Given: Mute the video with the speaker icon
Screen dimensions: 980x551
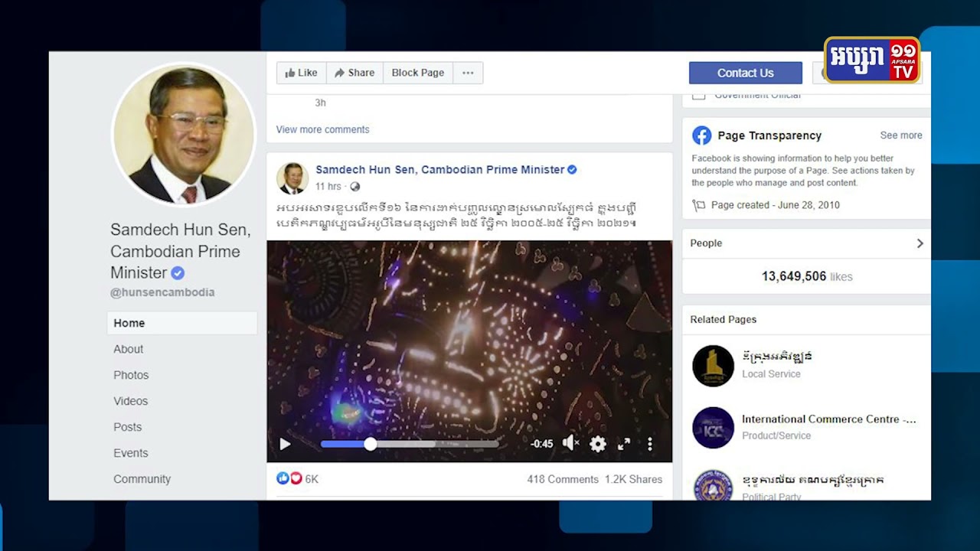Looking at the screenshot, I should click(x=571, y=443).
